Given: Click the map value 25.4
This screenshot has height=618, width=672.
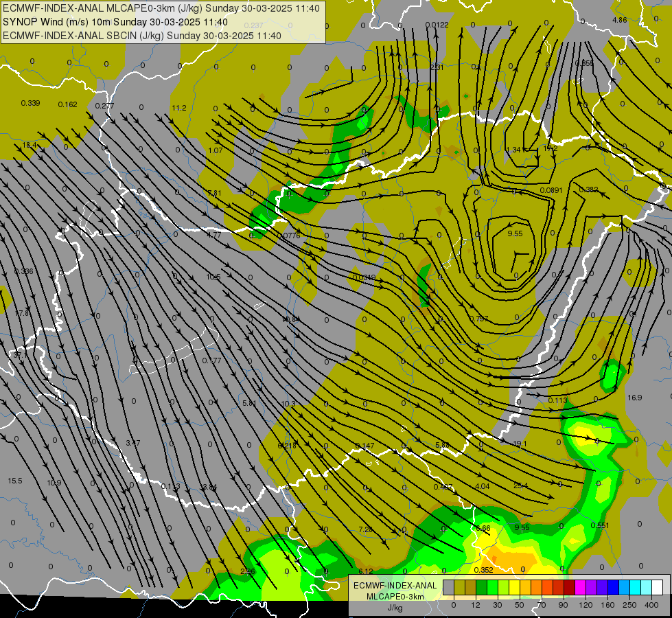Looking at the screenshot, I should [x=520, y=485].
